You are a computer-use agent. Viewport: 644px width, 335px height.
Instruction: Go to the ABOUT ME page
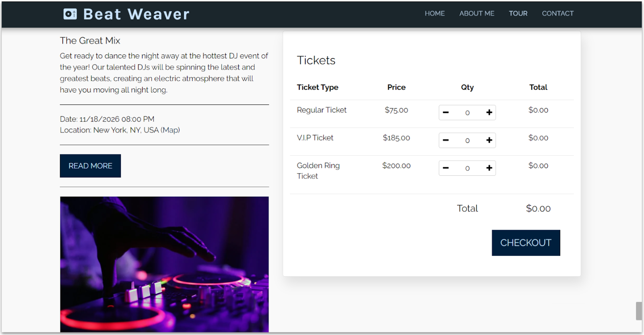[477, 13]
